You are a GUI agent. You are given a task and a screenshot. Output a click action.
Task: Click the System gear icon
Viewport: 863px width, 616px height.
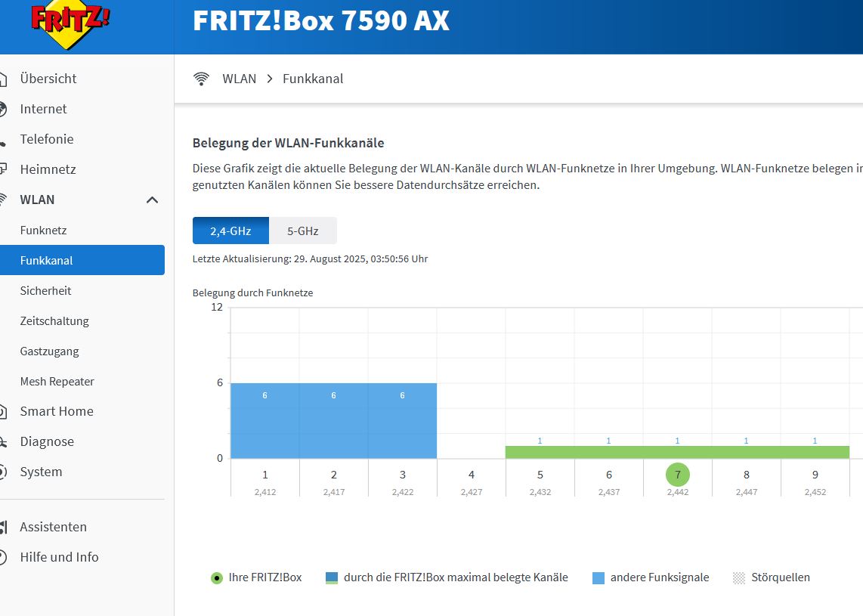click(3, 472)
